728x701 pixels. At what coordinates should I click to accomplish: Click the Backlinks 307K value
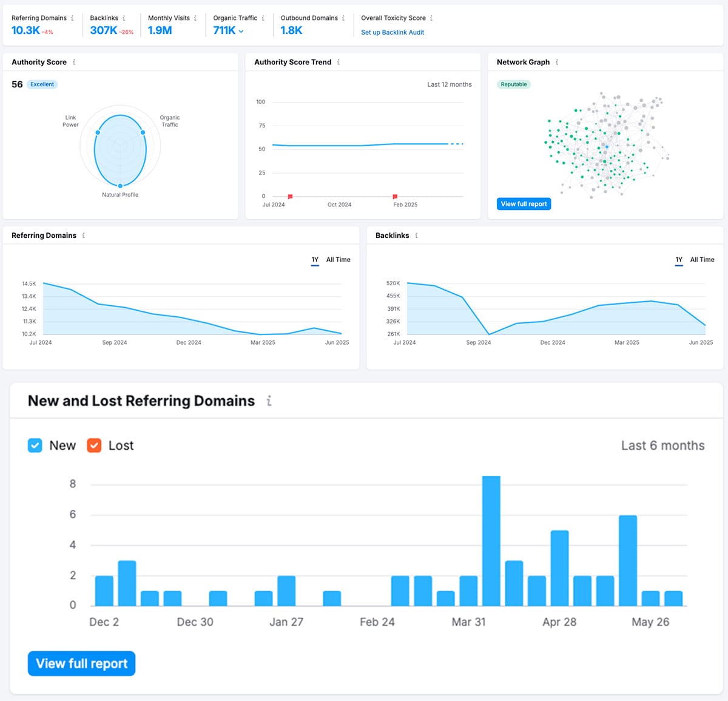(x=104, y=30)
